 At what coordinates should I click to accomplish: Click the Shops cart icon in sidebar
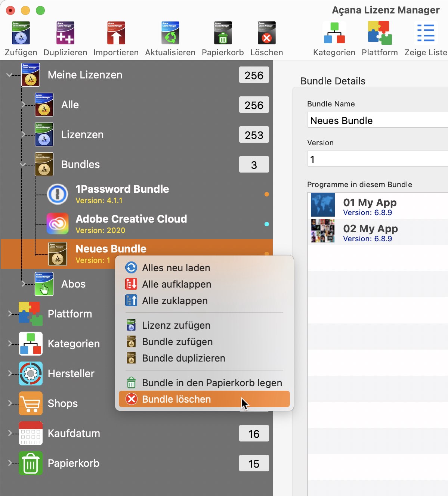click(x=31, y=403)
